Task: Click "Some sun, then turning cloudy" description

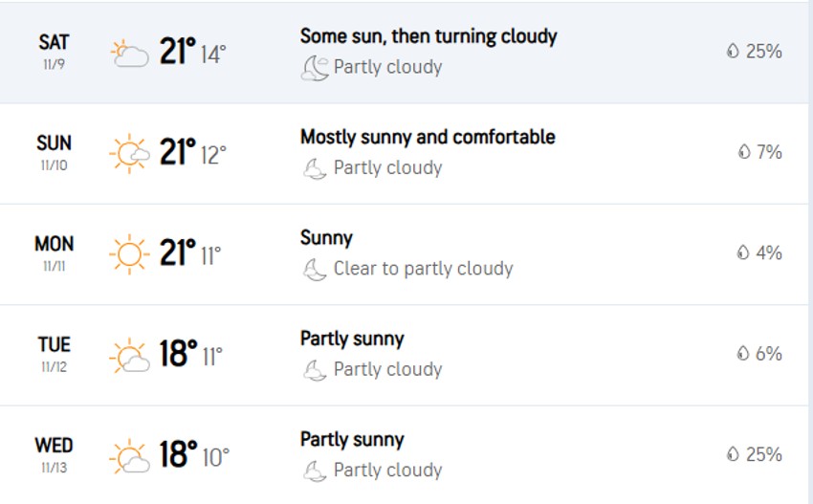Action: coord(428,36)
